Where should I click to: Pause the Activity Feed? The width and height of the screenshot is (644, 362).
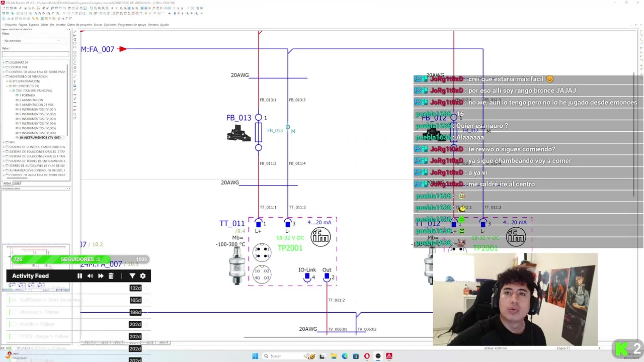[79, 276]
